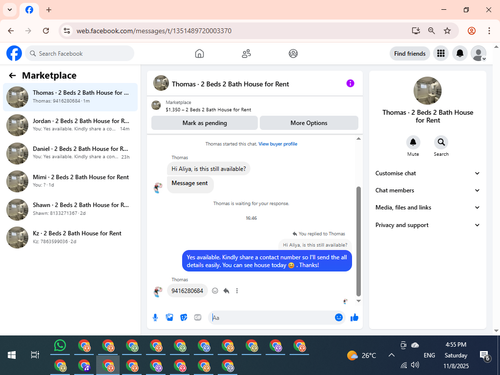Open Windows notification center icon

pos(485,356)
